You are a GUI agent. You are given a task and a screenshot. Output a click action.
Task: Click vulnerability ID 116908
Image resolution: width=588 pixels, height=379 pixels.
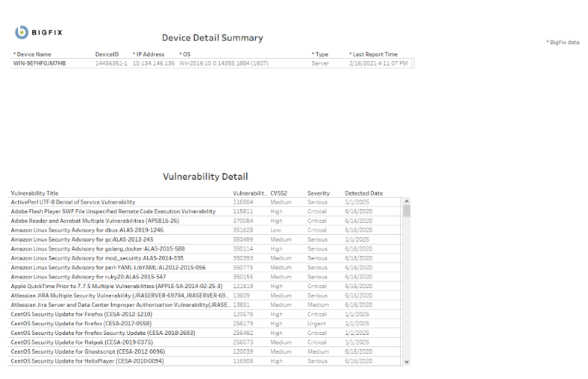pyautogui.click(x=243, y=361)
